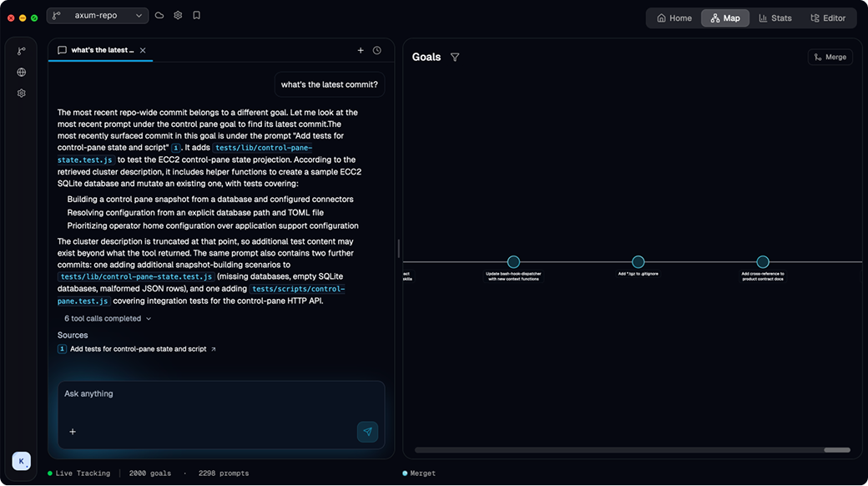868x486 pixels.
Task: Click the globe icon in the left sidebar
Action: [x=22, y=72]
